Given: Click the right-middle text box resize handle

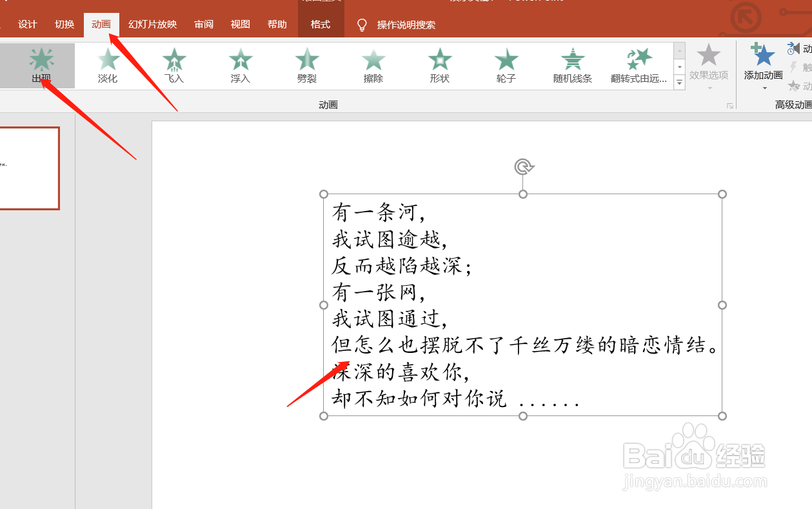Looking at the screenshot, I should 722,305.
